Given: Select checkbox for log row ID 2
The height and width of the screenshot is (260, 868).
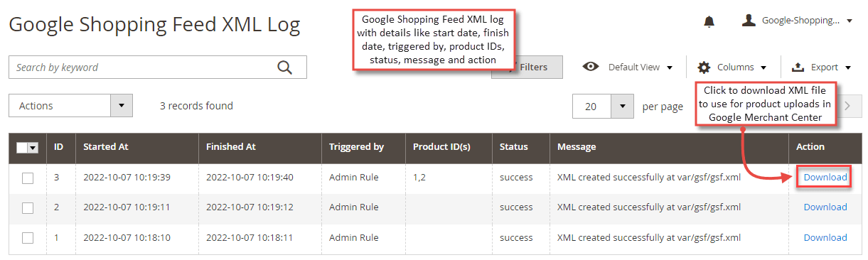Looking at the screenshot, I should point(28,208).
